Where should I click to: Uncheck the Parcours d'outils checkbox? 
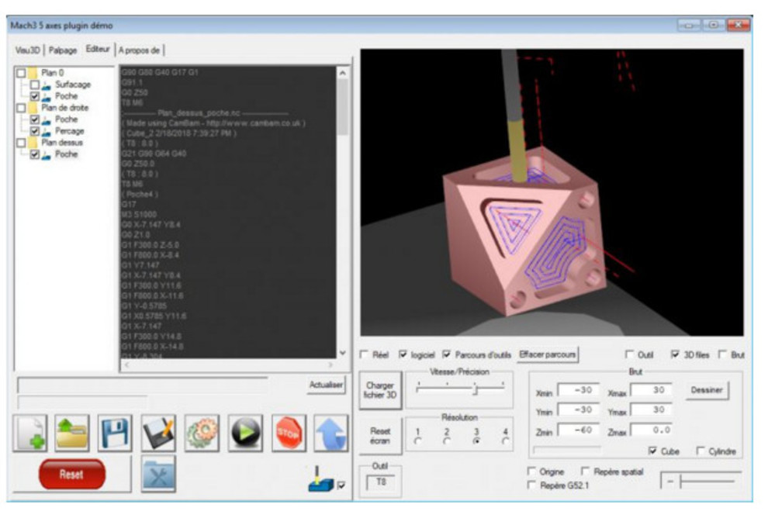click(448, 354)
